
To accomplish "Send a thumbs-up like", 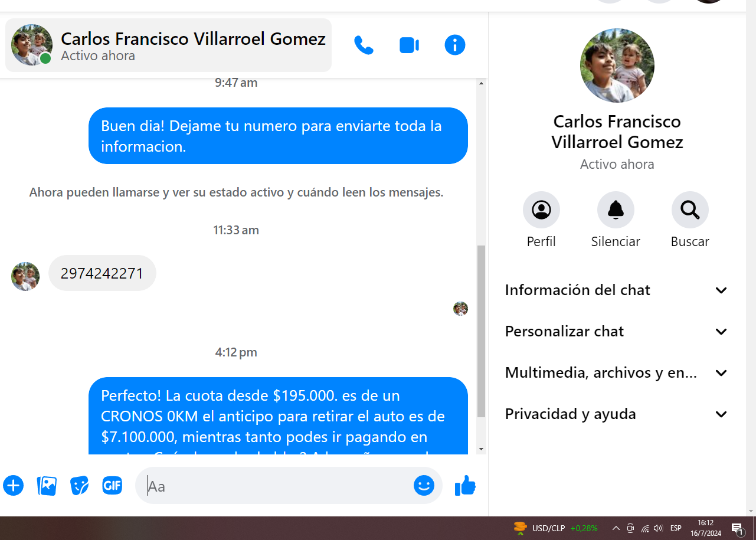I will [465, 486].
